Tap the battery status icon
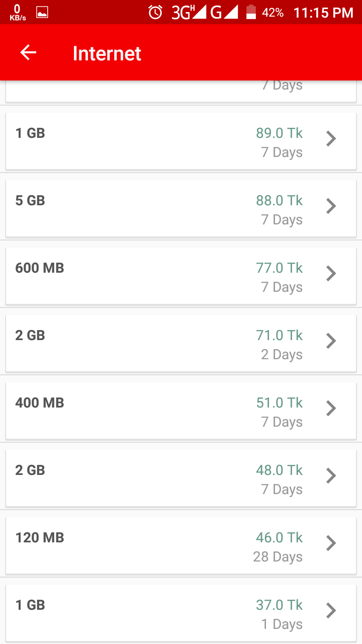Viewport: 362px width, 644px height. [251, 12]
